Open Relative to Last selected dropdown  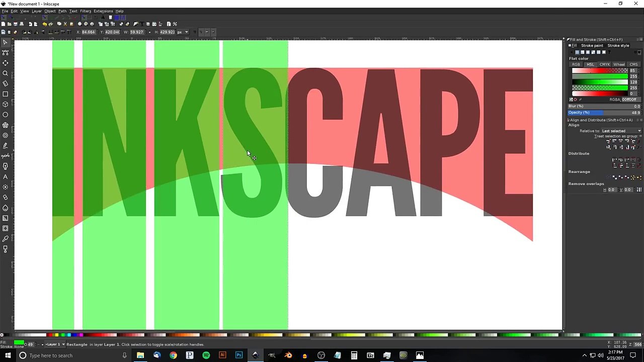[x=621, y=131]
